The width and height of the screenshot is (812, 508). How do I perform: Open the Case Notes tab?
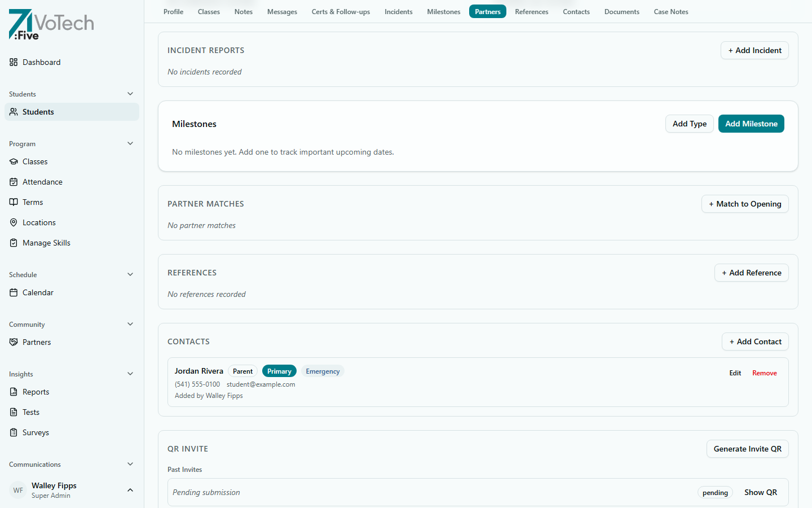[670, 11]
